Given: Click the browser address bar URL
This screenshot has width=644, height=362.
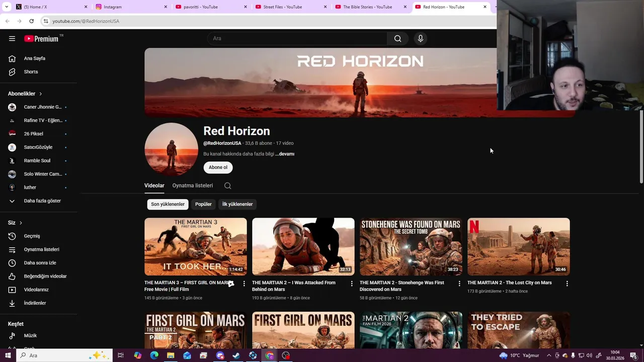Looking at the screenshot, I should [86, 21].
